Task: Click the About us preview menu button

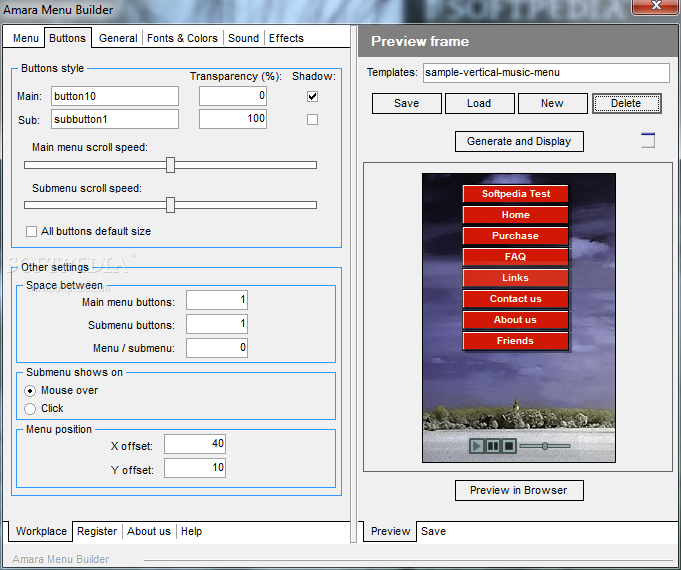Action: click(x=516, y=320)
